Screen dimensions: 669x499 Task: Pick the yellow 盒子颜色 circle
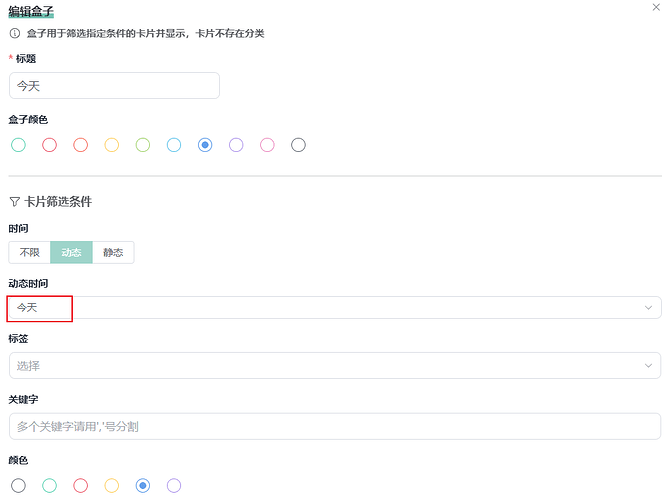click(112, 145)
